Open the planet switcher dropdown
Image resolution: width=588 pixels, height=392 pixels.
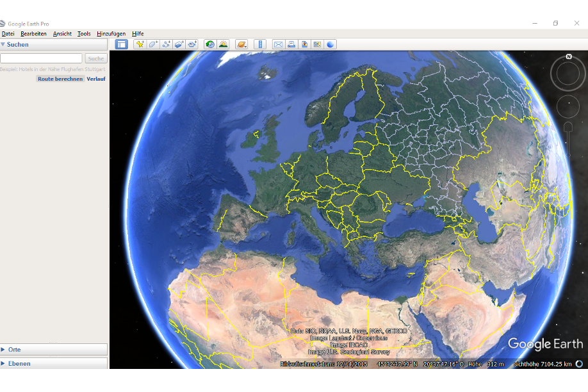coord(242,44)
